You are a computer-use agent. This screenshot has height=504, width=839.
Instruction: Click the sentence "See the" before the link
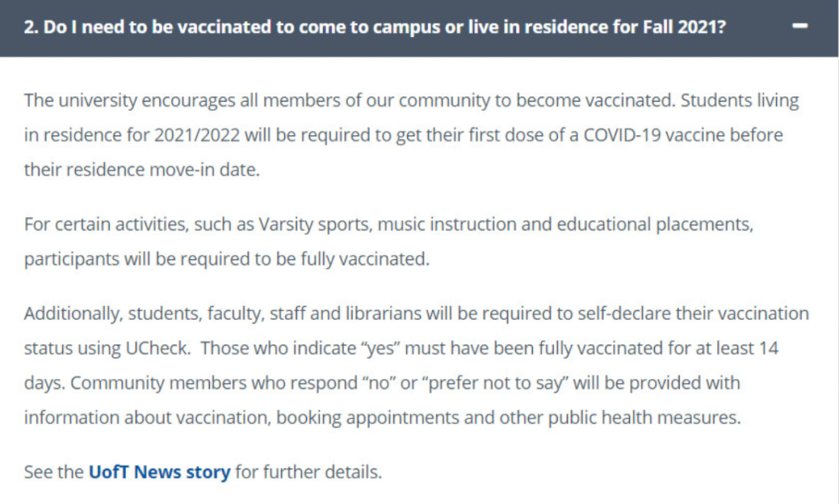point(54,472)
